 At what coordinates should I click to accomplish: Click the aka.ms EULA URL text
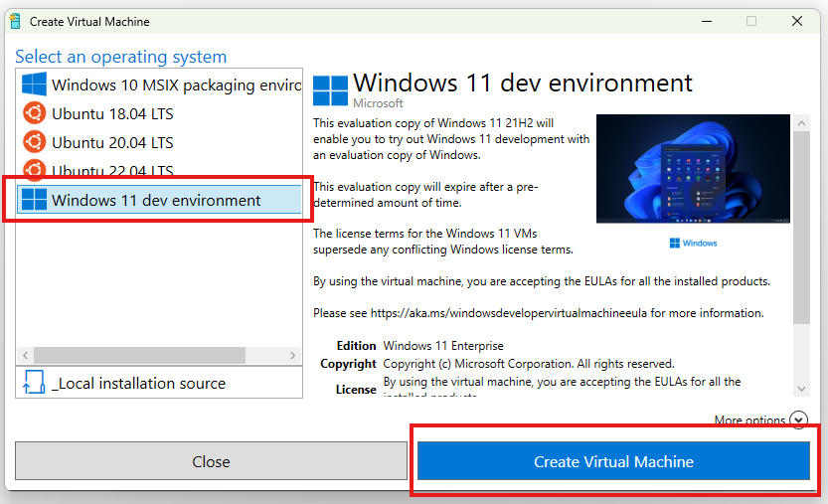509,313
